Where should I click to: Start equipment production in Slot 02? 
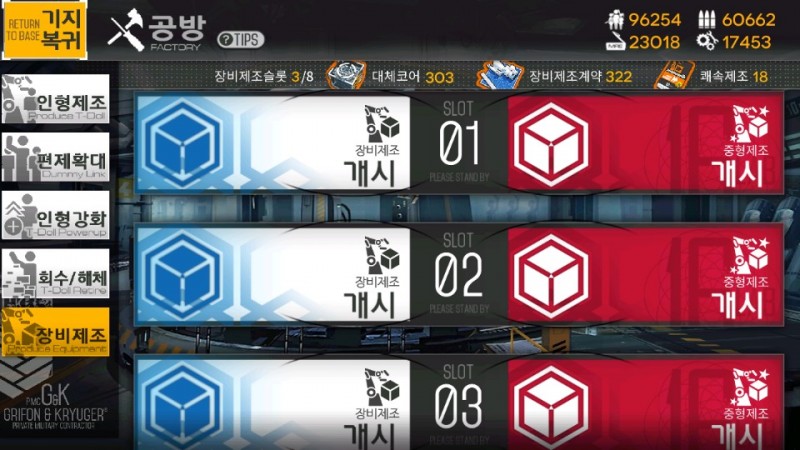pos(273,274)
